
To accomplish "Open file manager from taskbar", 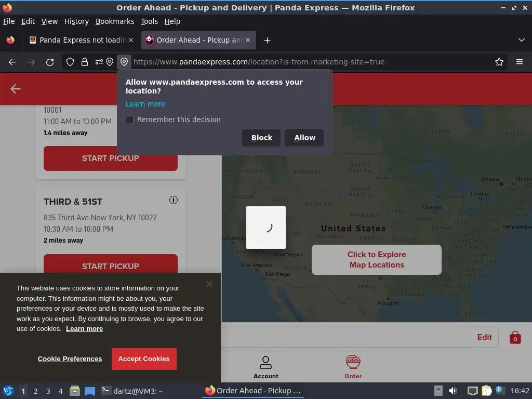I will 75,391.
